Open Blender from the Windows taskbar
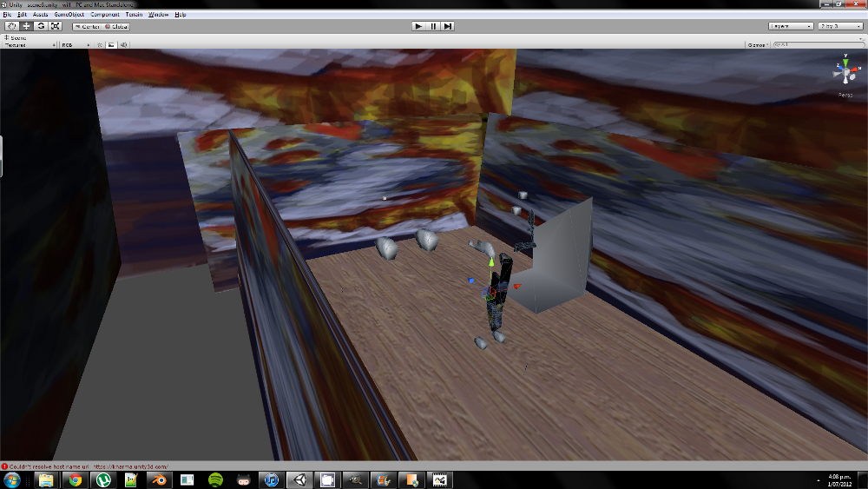This screenshot has height=489, width=868. tap(159, 479)
